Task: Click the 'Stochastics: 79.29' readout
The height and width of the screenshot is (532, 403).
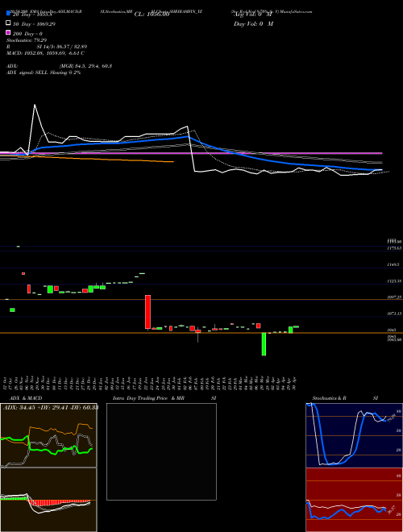Action: (x=27, y=40)
